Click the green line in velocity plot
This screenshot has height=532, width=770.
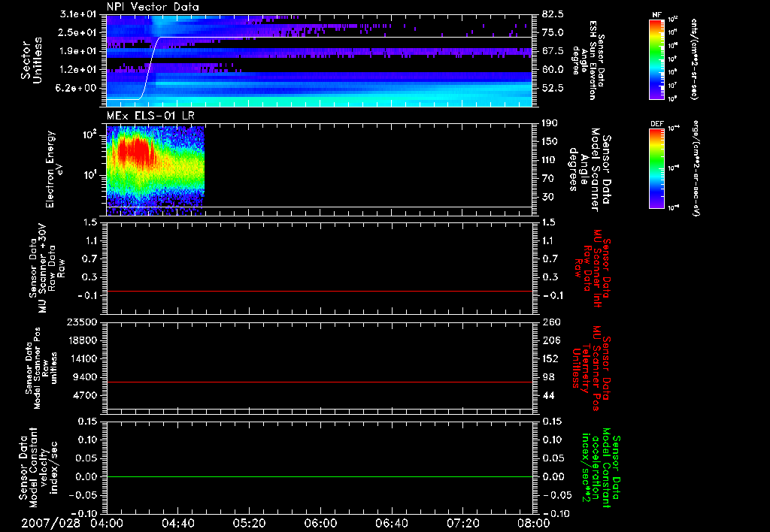(320, 476)
